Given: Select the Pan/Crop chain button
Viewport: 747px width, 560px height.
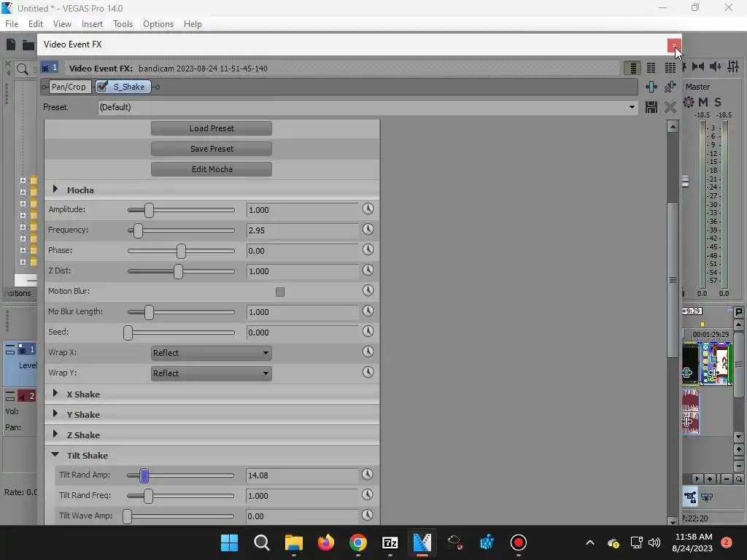Looking at the screenshot, I should 69,87.
